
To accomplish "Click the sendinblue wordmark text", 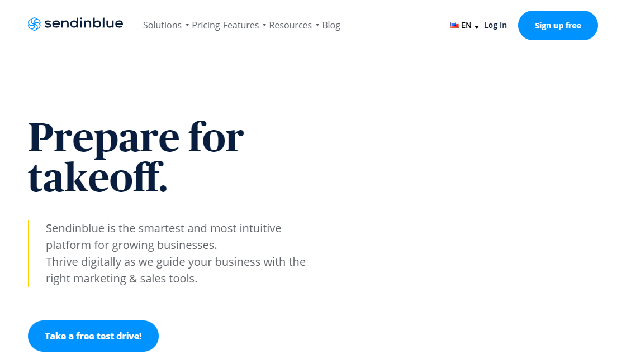I will click(83, 23).
